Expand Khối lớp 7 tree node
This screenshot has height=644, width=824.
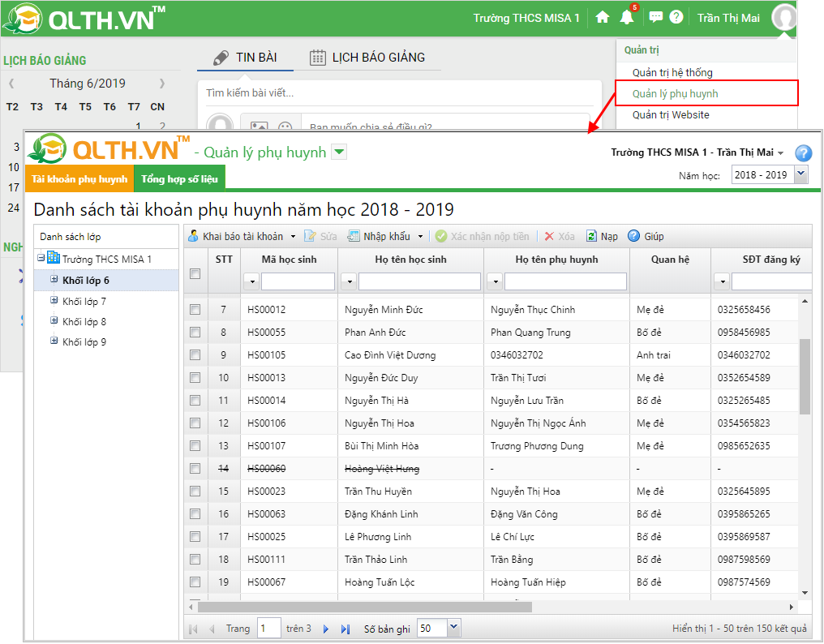tap(54, 300)
